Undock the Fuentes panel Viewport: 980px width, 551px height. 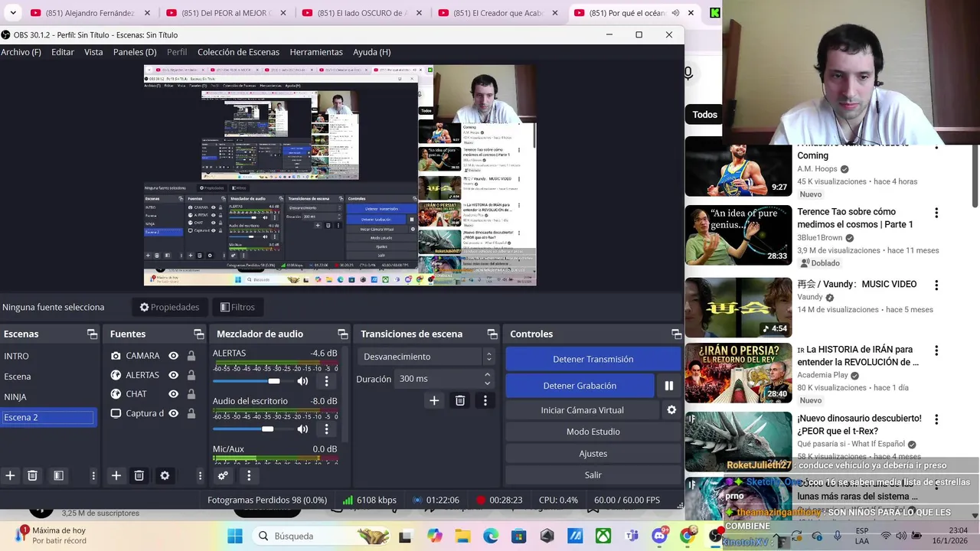[199, 334]
